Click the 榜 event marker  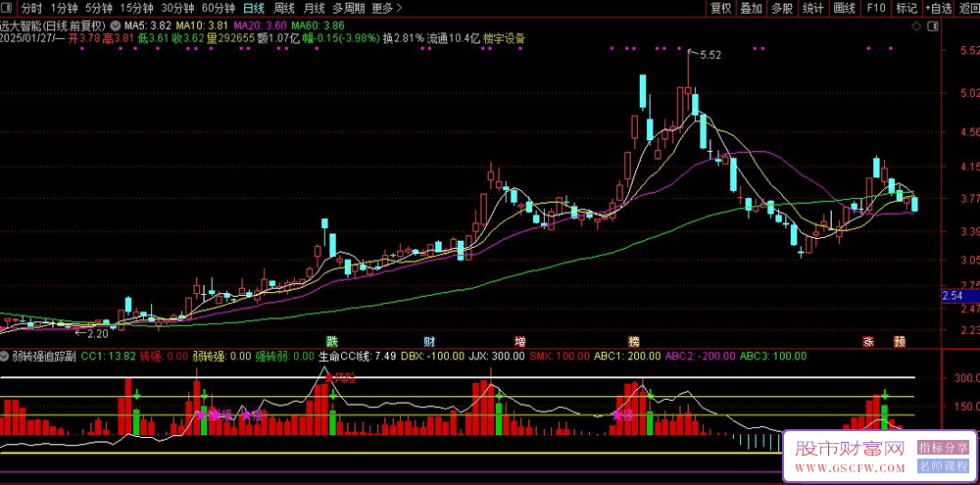tap(634, 341)
